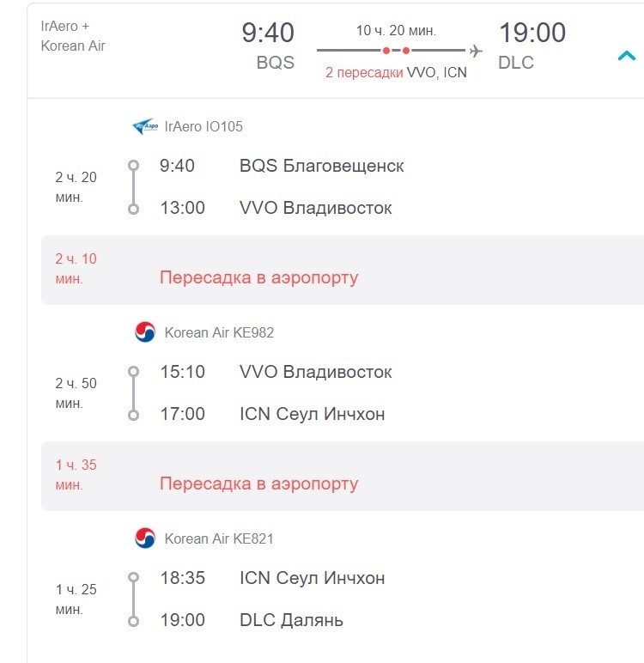Click the second red layover dot on route
Viewport: 644px width, 663px height.
click(x=406, y=51)
